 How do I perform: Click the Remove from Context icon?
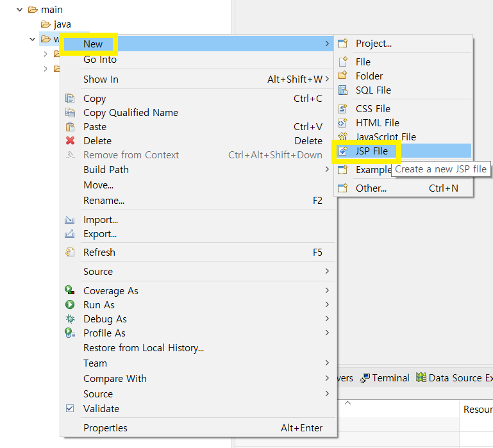[x=70, y=154]
